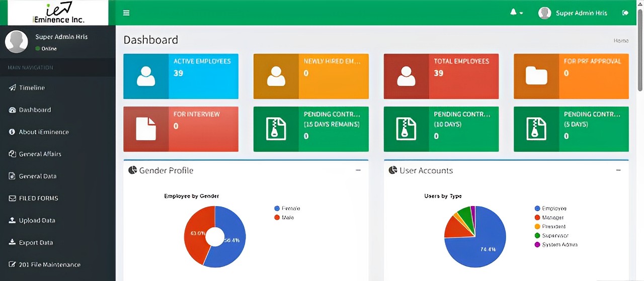Collapse the User Accounts panel
Image resolution: width=644 pixels, height=281 pixels.
(618, 170)
